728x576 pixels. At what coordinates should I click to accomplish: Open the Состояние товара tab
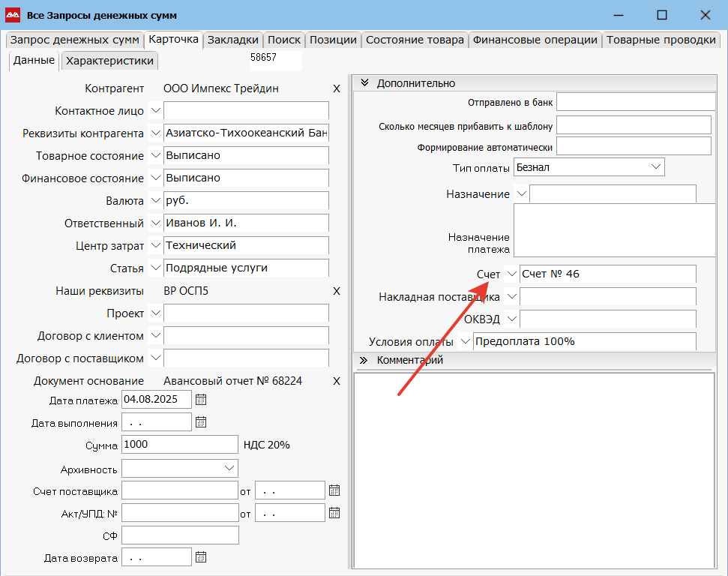click(x=415, y=40)
